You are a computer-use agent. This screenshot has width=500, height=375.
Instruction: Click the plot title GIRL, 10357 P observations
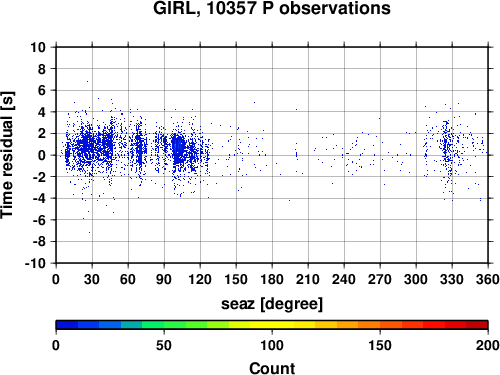(272, 8)
